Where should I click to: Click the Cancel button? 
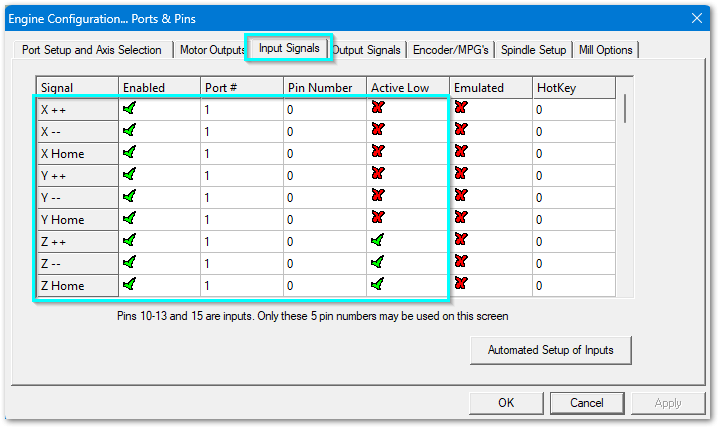[586, 403]
